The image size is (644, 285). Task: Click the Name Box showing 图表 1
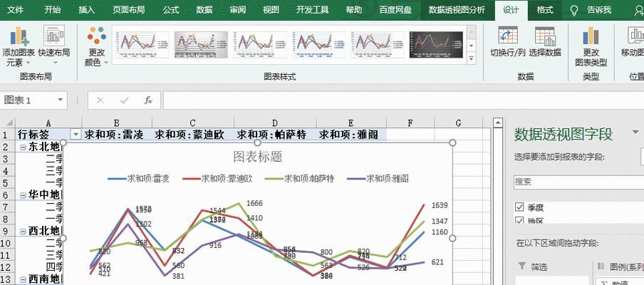[x=27, y=100]
